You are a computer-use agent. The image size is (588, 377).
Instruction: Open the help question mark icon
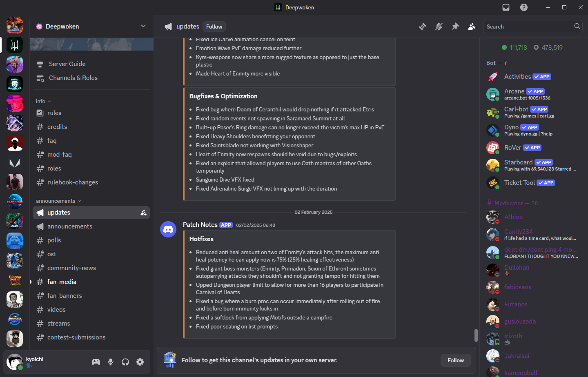click(524, 7)
